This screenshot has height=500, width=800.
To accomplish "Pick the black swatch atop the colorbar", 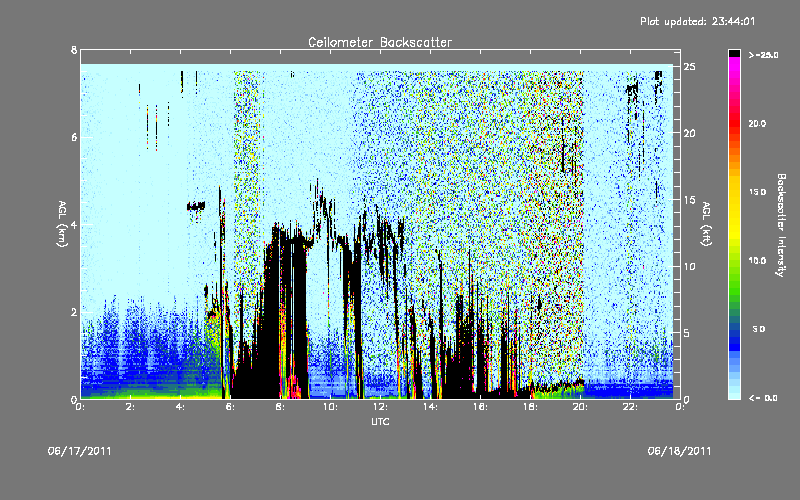I will click(735, 53).
